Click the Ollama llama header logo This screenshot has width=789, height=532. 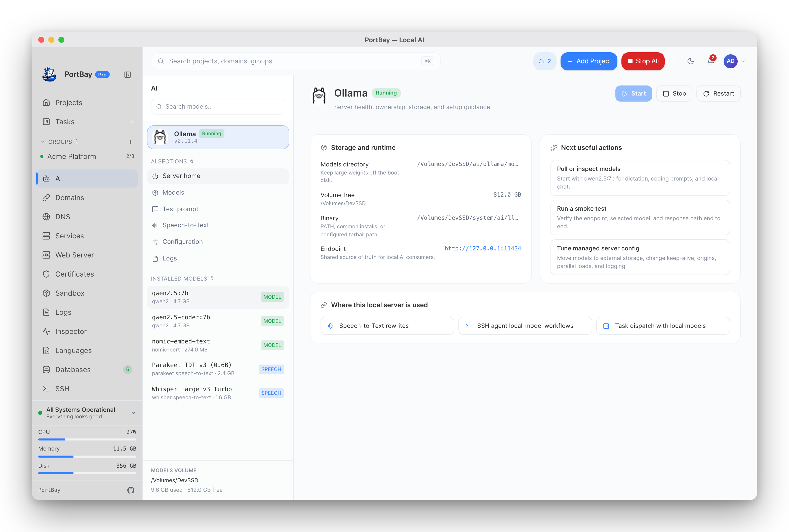[319, 95]
